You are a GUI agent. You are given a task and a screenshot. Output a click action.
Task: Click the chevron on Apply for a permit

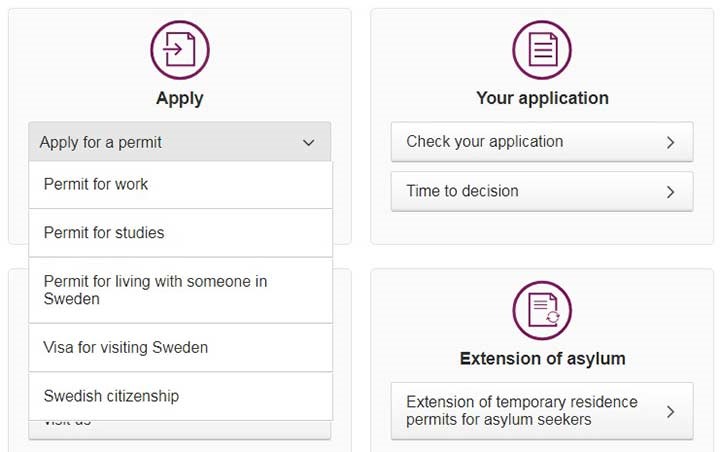(309, 142)
